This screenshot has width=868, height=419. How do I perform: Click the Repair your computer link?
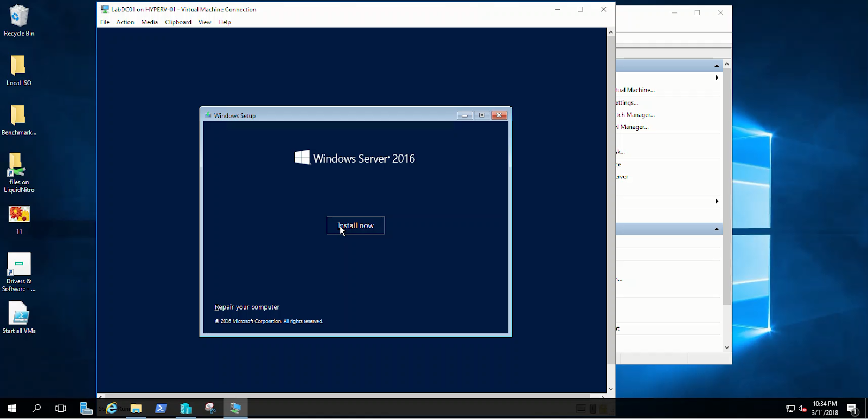(x=247, y=307)
